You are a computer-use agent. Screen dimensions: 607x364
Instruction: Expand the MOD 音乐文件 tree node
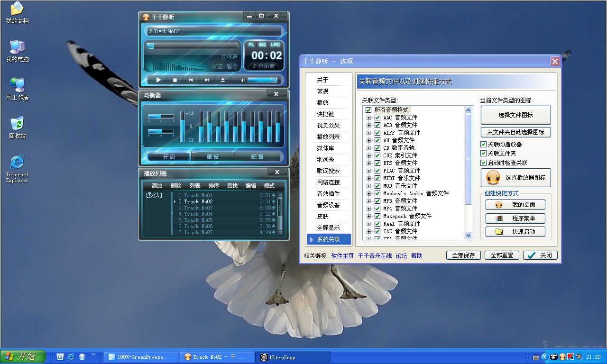(368, 186)
